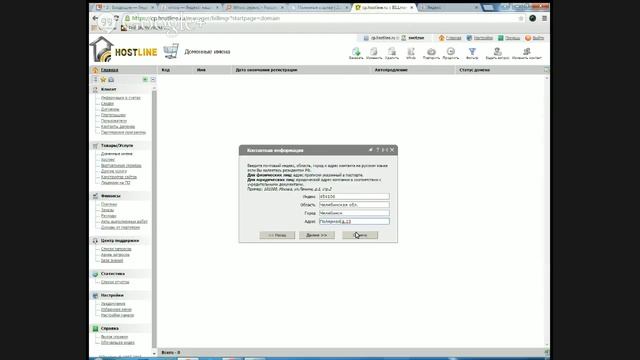Click the Change contact toolbar icon
640x360 pixels.
coord(527,53)
